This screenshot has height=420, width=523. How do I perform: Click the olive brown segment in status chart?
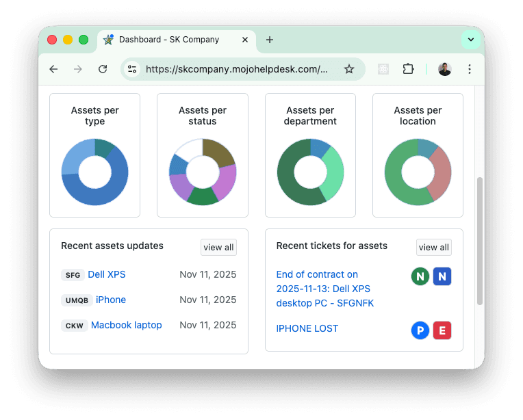[x=220, y=153]
